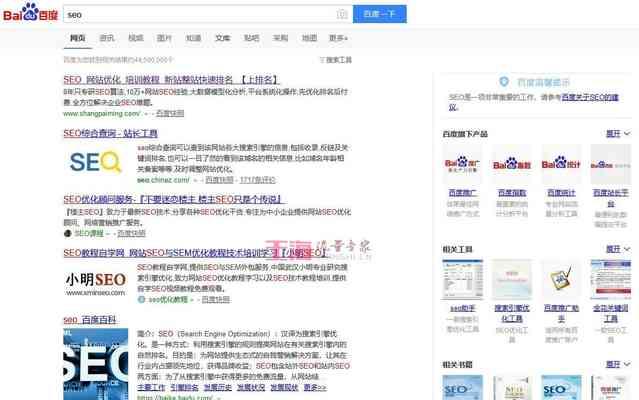Click the 百度推广 logo icon
This screenshot has width=639, height=400.
[463, 164]
